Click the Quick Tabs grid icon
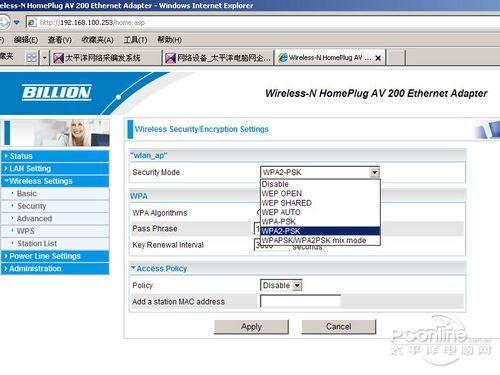This screenshot has width=500, height=375. 31,58
